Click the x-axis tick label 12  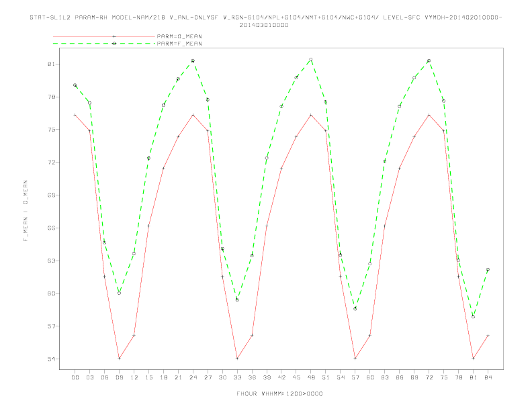[134, 377]
